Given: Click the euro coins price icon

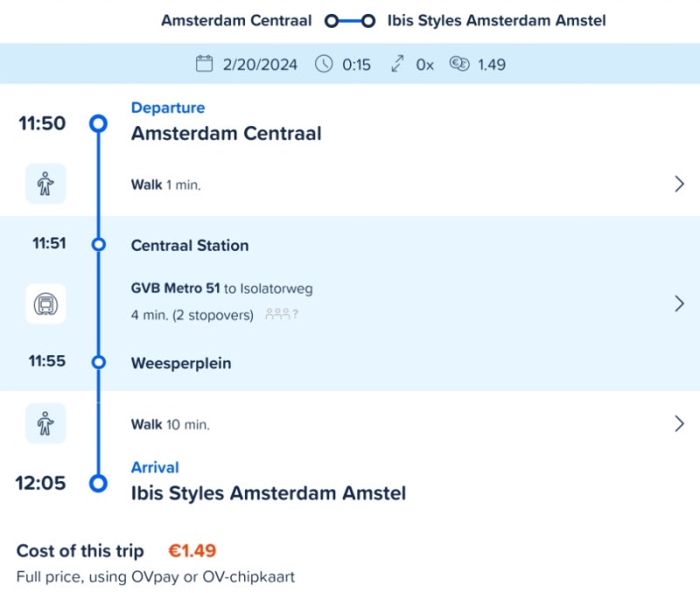Looking at the screenshot, I should [459, 64].
